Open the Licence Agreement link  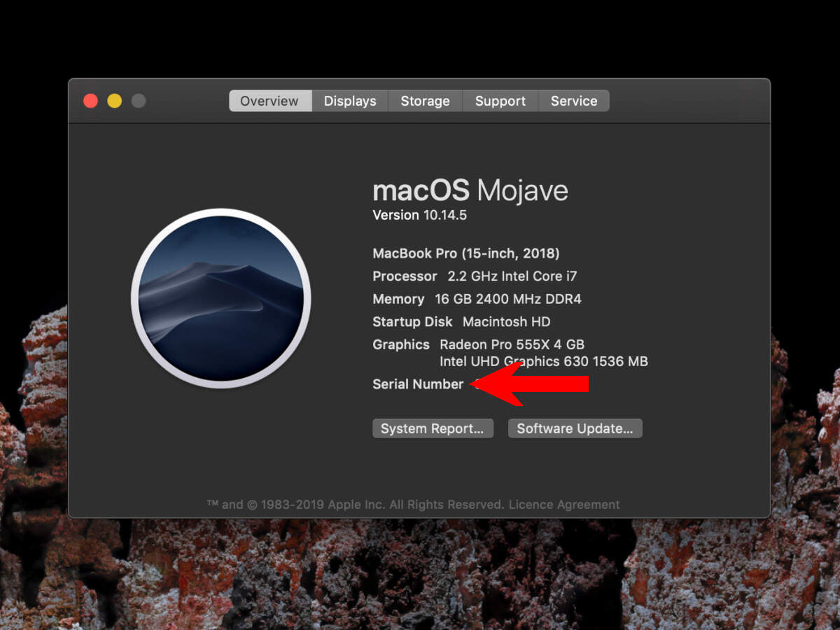pyautogui.click(x=564, y=505)
